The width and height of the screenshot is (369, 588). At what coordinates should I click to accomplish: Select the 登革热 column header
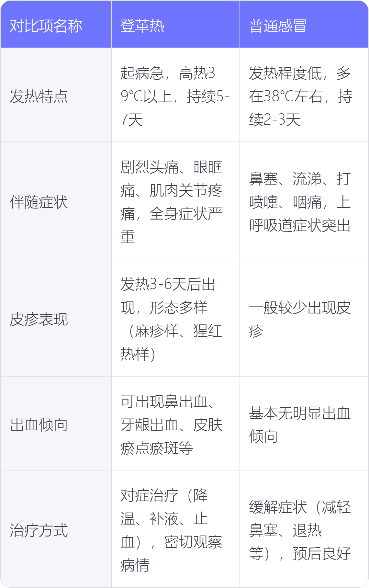point(175,24)
